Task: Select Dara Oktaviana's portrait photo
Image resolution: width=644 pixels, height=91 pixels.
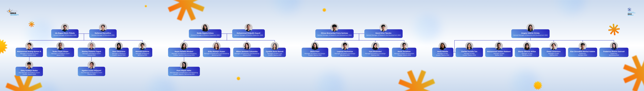Action: click(119, 46)
